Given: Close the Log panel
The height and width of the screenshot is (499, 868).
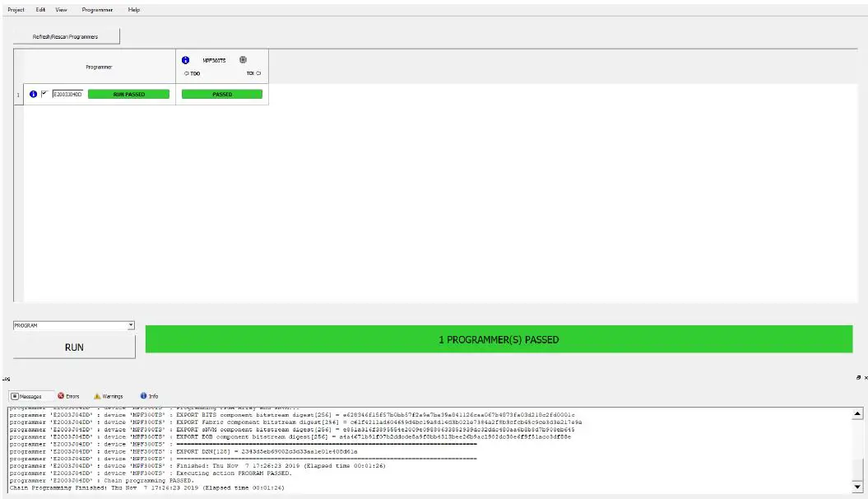Looking at the screenshot, I should pos(866,378).
